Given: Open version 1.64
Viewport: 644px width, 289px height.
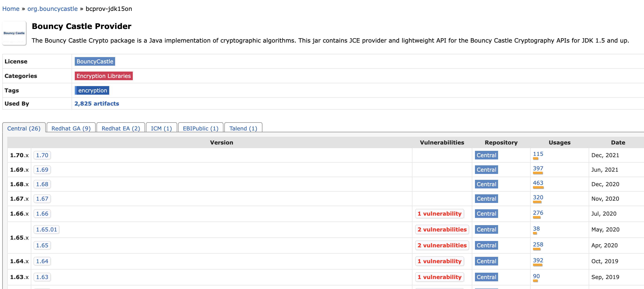Looking at the screenshot, I should tap(42, 261).
